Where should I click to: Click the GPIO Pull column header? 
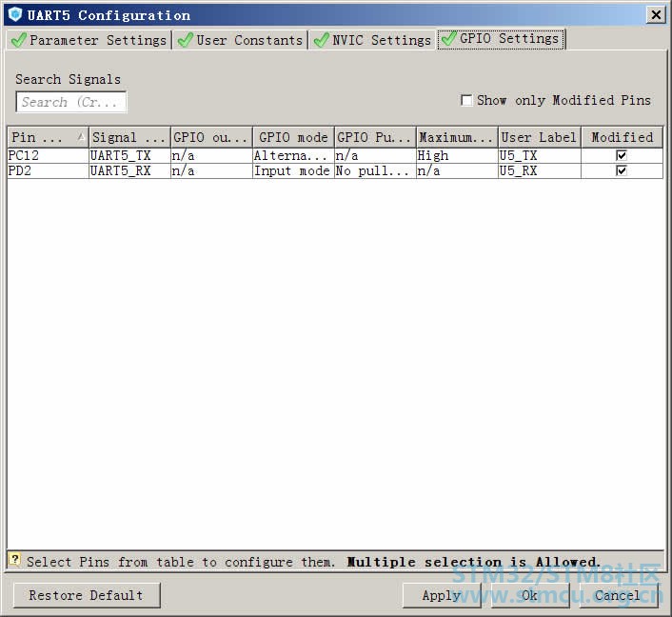click(x=375, y=137)
